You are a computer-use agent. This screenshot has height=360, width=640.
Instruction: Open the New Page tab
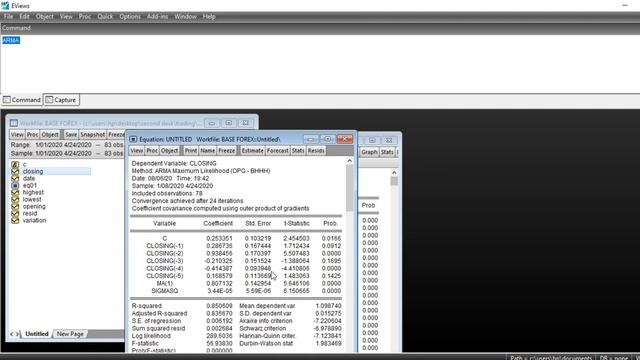tap(70, 334)
